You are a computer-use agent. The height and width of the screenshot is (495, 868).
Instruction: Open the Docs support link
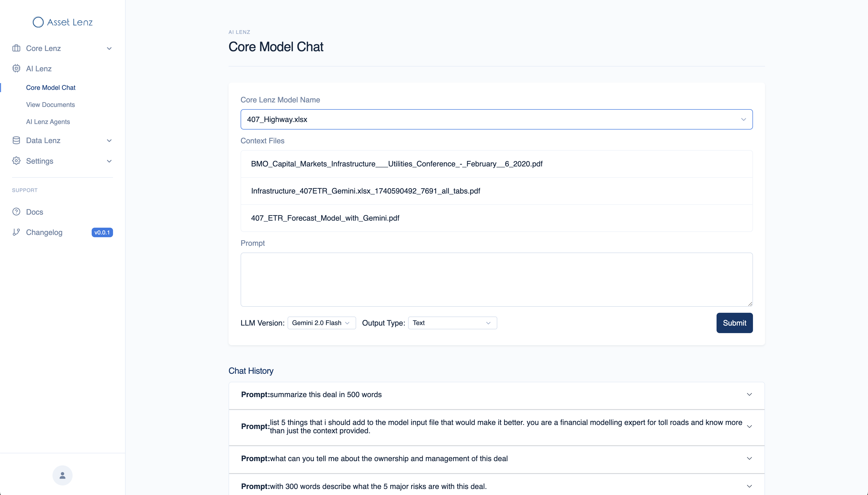35,212
